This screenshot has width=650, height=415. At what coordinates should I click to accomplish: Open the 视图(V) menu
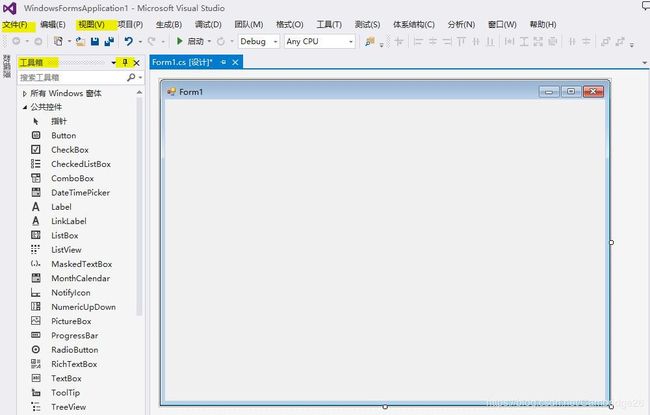(91, 24)
